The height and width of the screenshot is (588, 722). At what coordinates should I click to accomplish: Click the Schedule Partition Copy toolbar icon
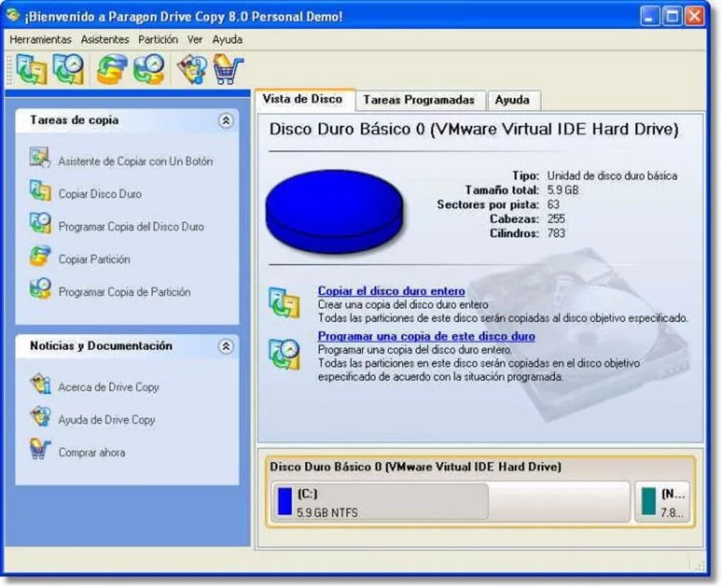149,69
